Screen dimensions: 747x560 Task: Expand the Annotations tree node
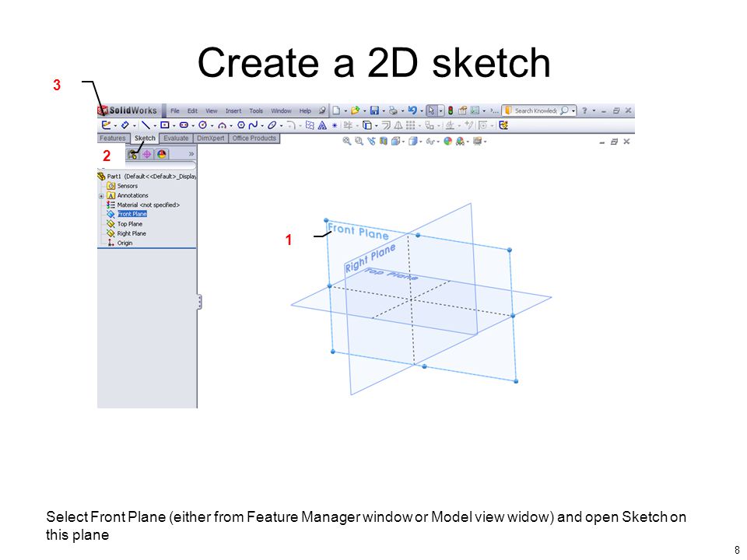[101, 196]
